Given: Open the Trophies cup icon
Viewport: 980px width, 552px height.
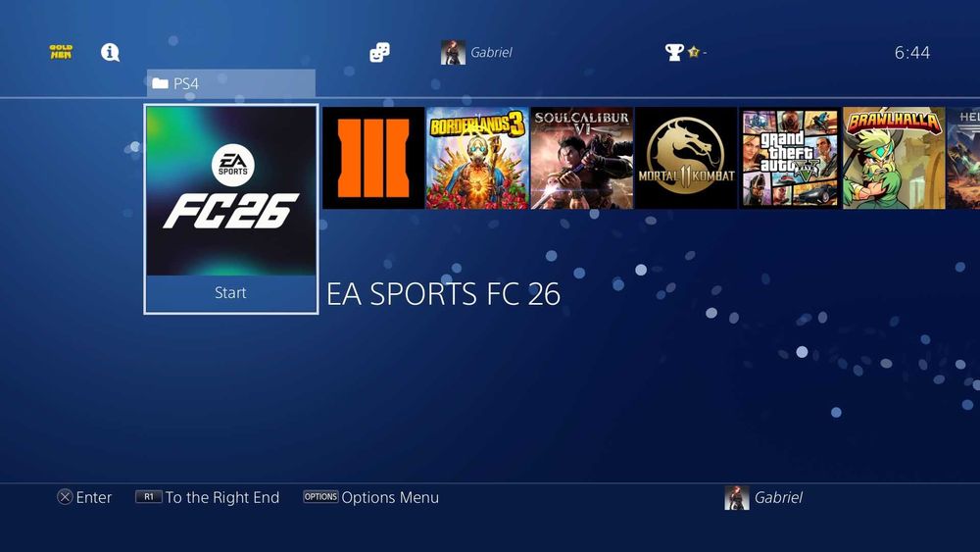Looking at the screenshot, I should click(x=674, y=52).
